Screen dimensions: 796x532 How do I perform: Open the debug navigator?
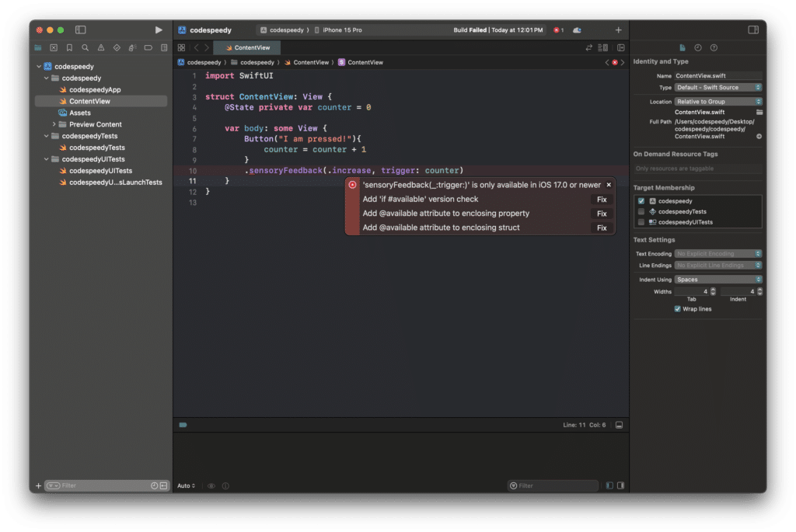[x=132, y=47]
